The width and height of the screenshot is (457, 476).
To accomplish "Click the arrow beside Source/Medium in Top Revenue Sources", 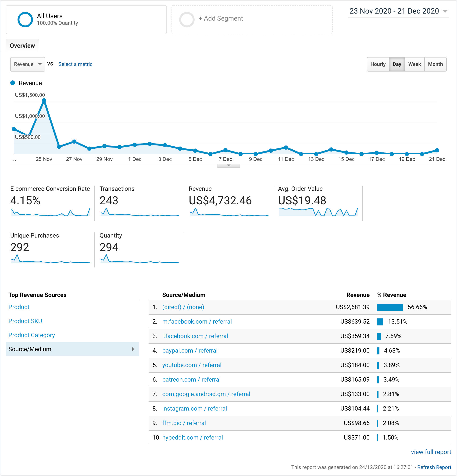I will click(x=133, y=349).
